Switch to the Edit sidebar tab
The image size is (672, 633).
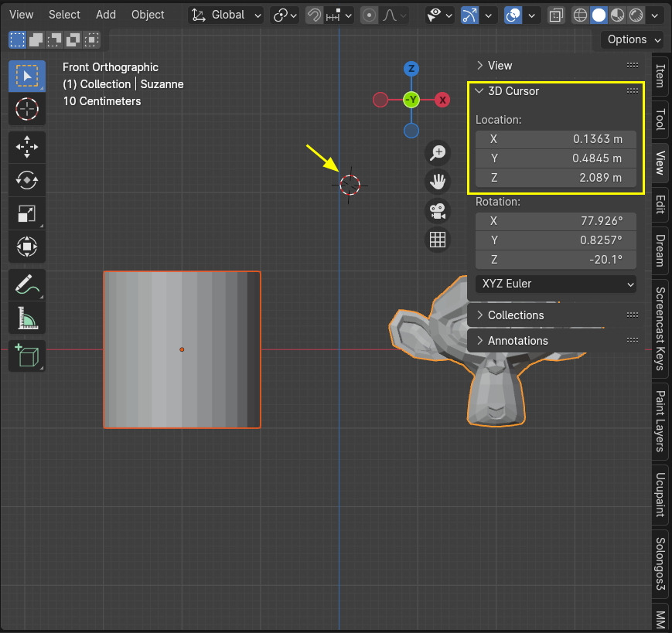[660, 204]
